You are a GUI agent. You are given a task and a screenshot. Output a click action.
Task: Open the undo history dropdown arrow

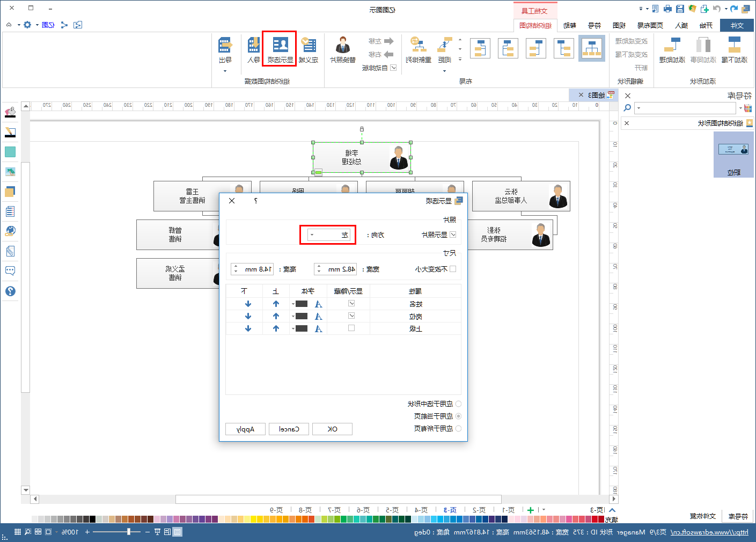pyautogui.click(x=726, y=9)
